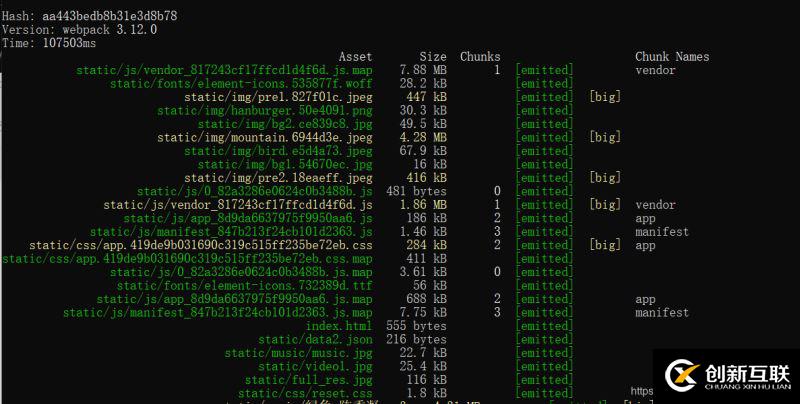Select the vendor_817243cf17ffcd1d4f6d.js asset (non-map)
The height and width of the screenshot is (404, 800).
[238, 205]
